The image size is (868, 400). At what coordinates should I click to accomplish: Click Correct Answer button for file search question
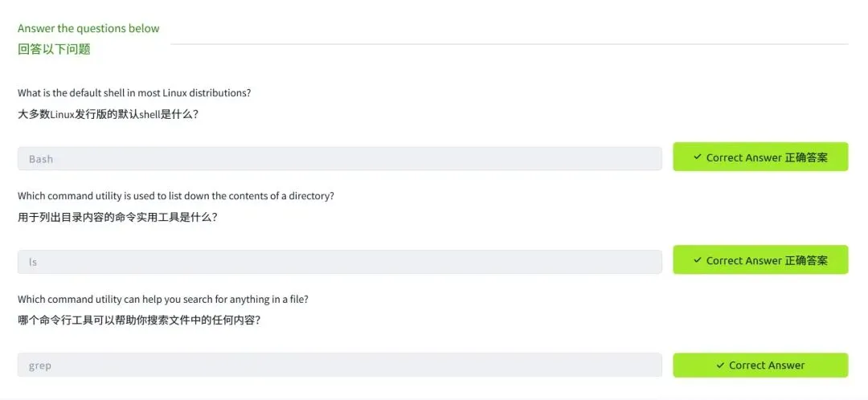click(x=760, y=365)
